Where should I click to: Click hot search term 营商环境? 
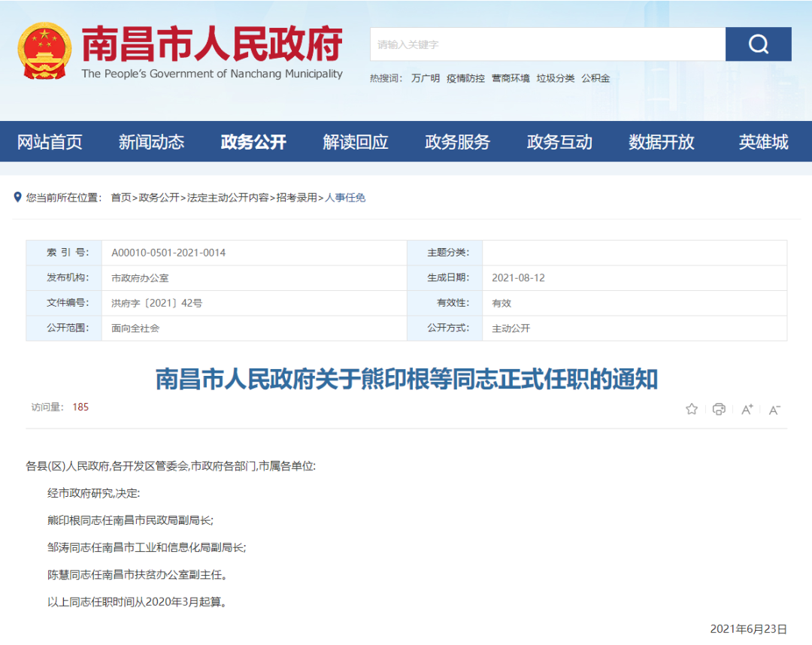click(511, 78)
